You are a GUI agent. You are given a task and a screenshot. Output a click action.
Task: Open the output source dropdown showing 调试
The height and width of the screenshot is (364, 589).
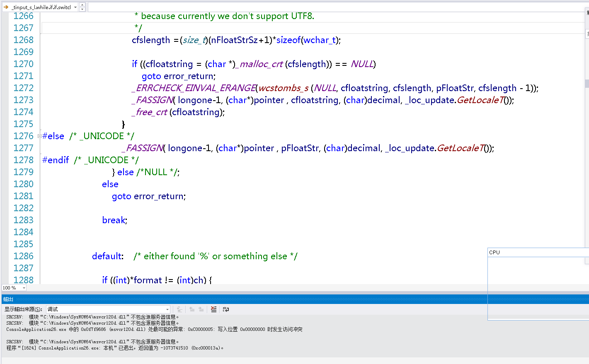[108, 309]
